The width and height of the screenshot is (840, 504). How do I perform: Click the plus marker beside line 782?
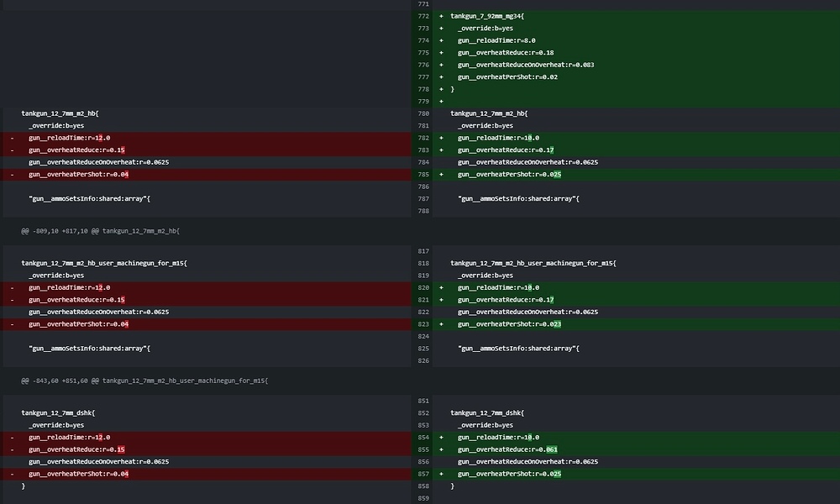[x=441, y=138]
